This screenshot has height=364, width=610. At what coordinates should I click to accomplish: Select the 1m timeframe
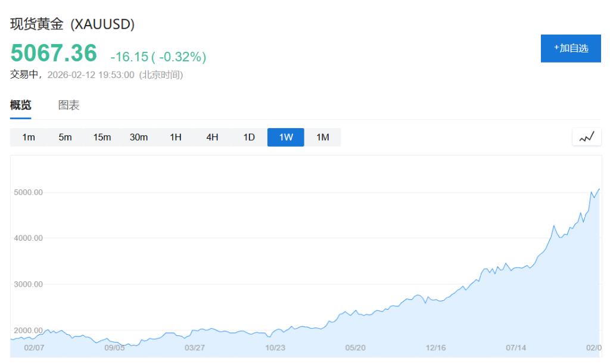point(29,137)
